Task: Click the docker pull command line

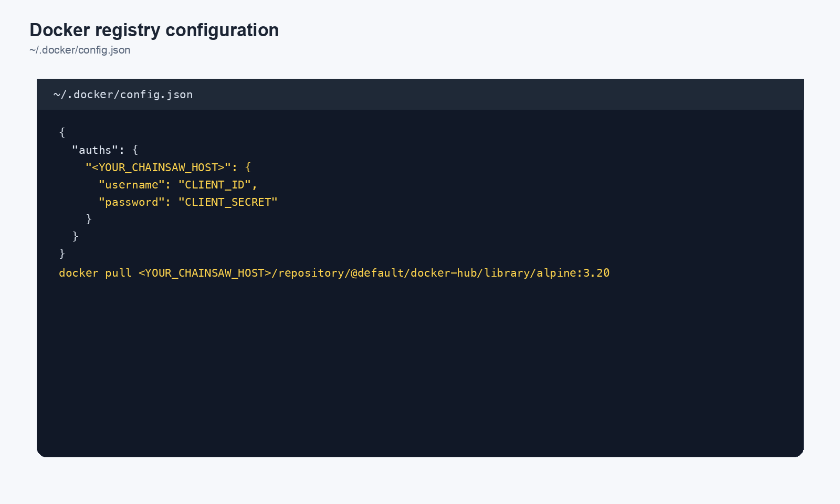Action: coord(334,273)
